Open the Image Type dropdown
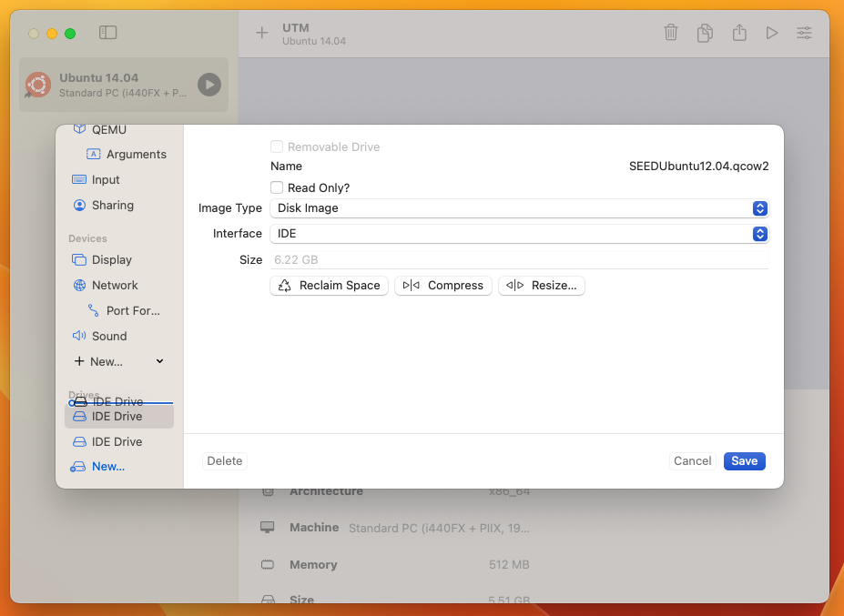 (519, 208)
